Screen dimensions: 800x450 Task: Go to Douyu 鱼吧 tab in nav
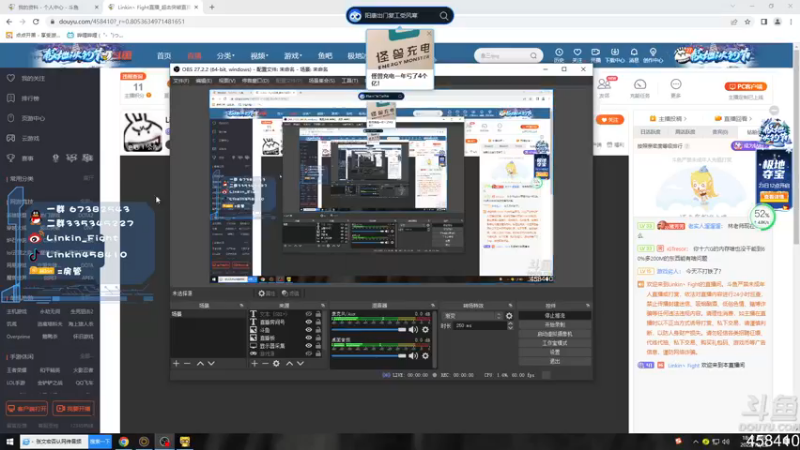[x=325, y=56]
